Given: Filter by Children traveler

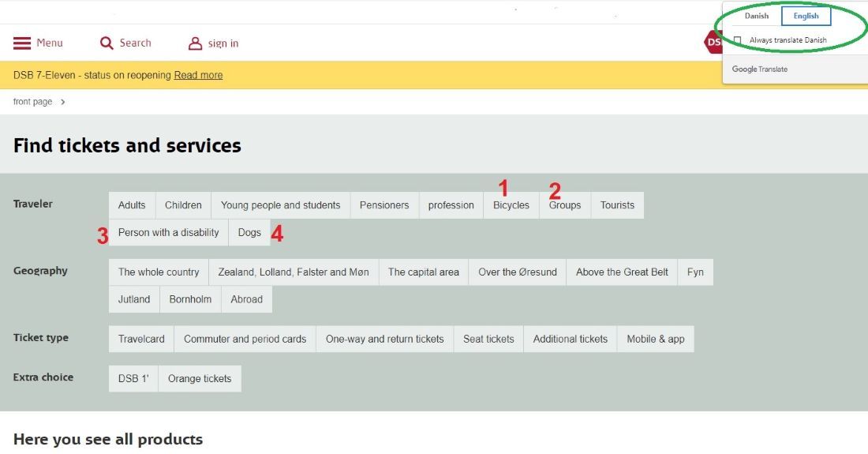Looking at the screenshot, I should [183, 205].
